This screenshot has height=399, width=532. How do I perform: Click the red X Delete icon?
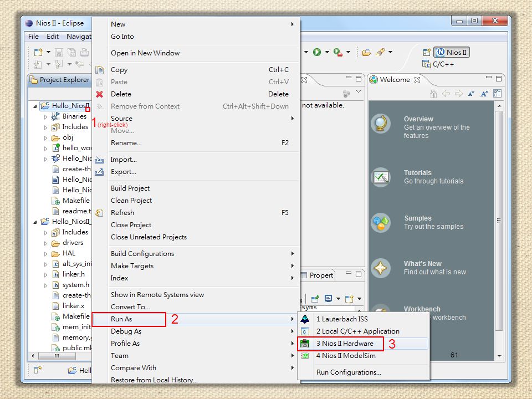pyautogui.click(x=99, y=94)
